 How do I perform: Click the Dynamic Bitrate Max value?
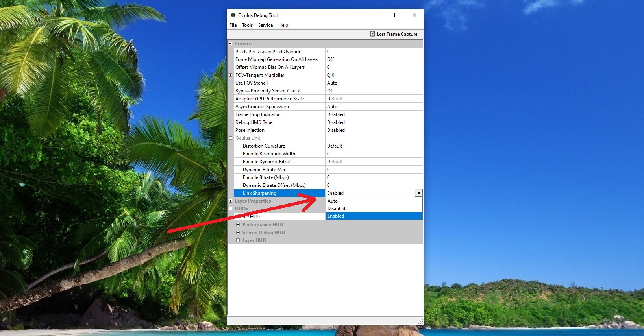[374, 170]
